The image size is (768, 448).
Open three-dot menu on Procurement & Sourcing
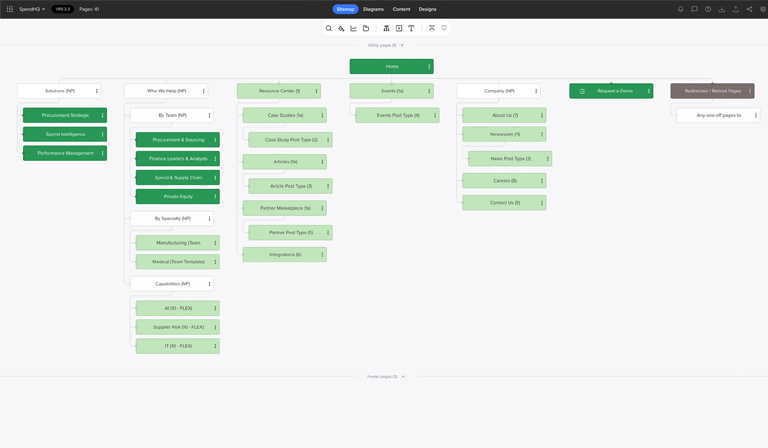[215, 140]
